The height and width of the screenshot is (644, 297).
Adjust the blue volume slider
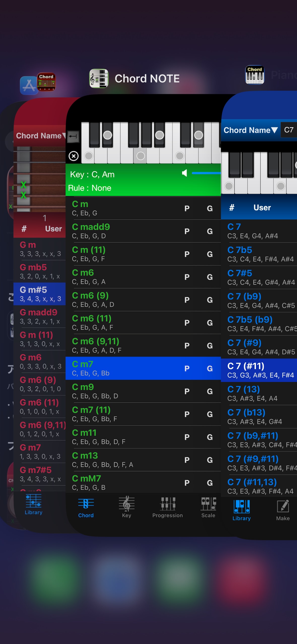tap(206, 173)
